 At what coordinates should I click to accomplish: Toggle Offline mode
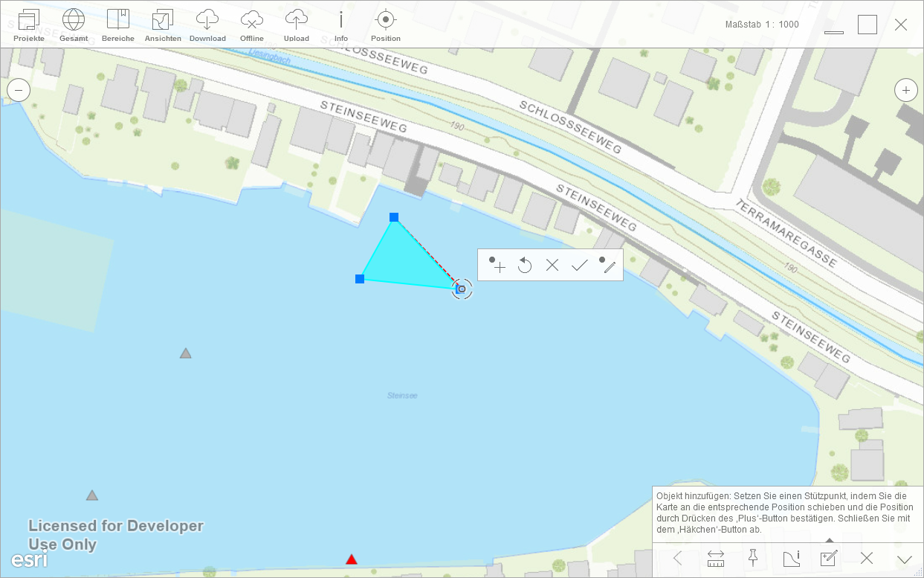pos(252,25)
